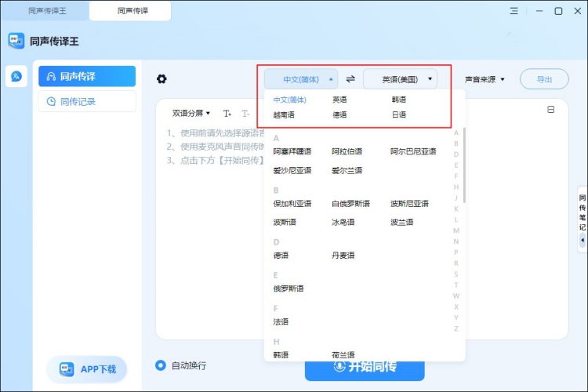
Task: Click the APP下载 button
Action: coord(87,369)
